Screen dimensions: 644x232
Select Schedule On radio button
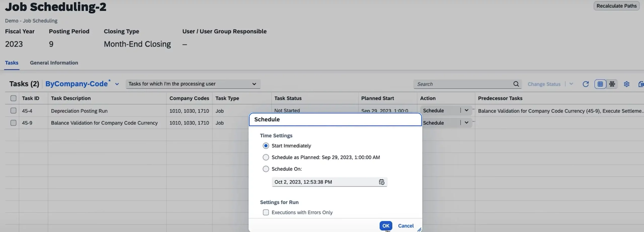tap(266, 169)
